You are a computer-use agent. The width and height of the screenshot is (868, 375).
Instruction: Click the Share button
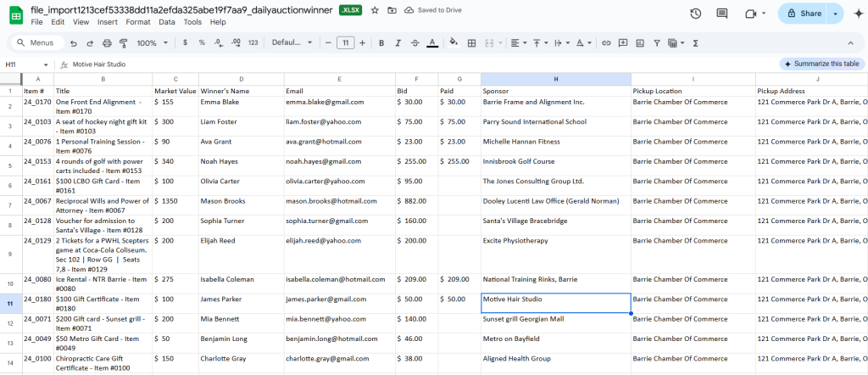click(x=803, y=14)
